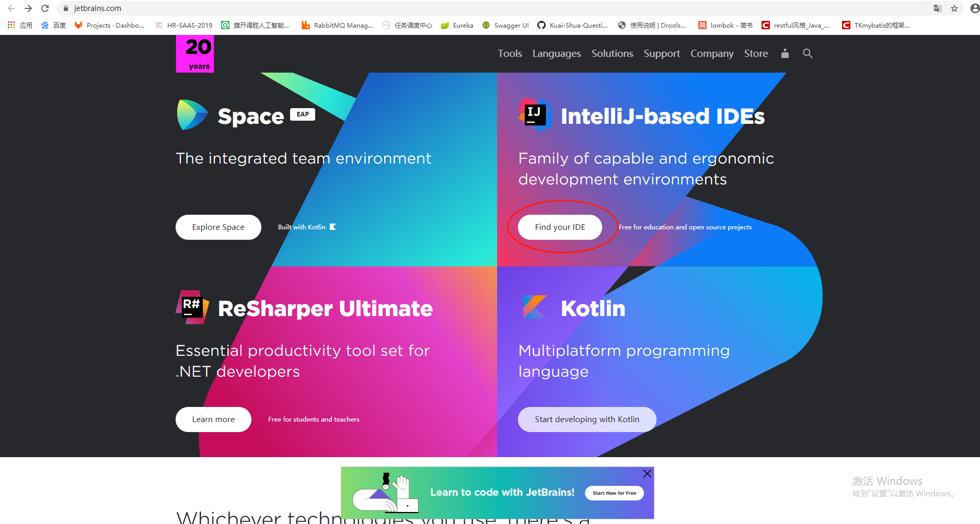Image resolution: width=980 pixels, height=524 pixels.
Task: Open Free for students and teachers link
Action: pyautogui.click(x=314, y=420)
